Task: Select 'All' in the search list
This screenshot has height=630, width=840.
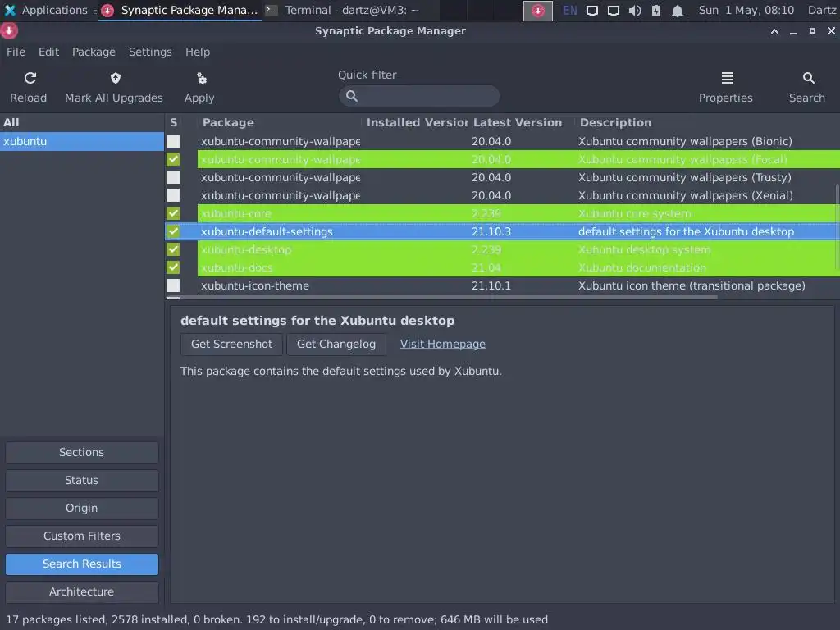Action: coord(82,123)
